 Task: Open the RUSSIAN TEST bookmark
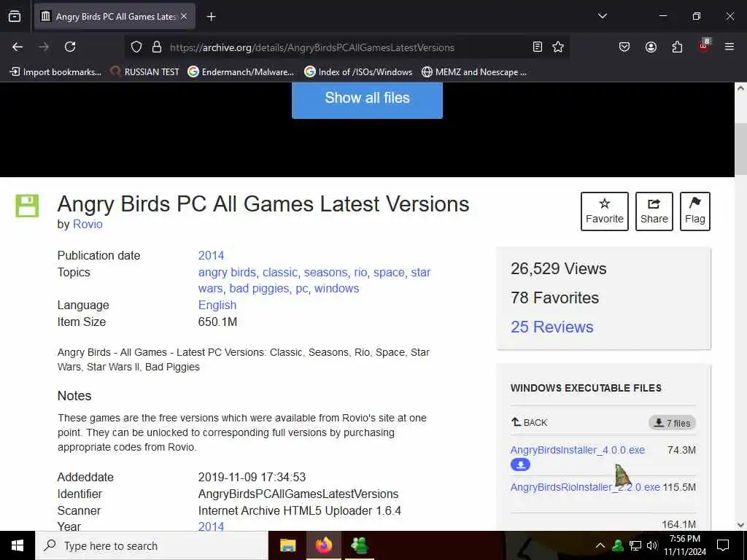click(x=144, y=72)
